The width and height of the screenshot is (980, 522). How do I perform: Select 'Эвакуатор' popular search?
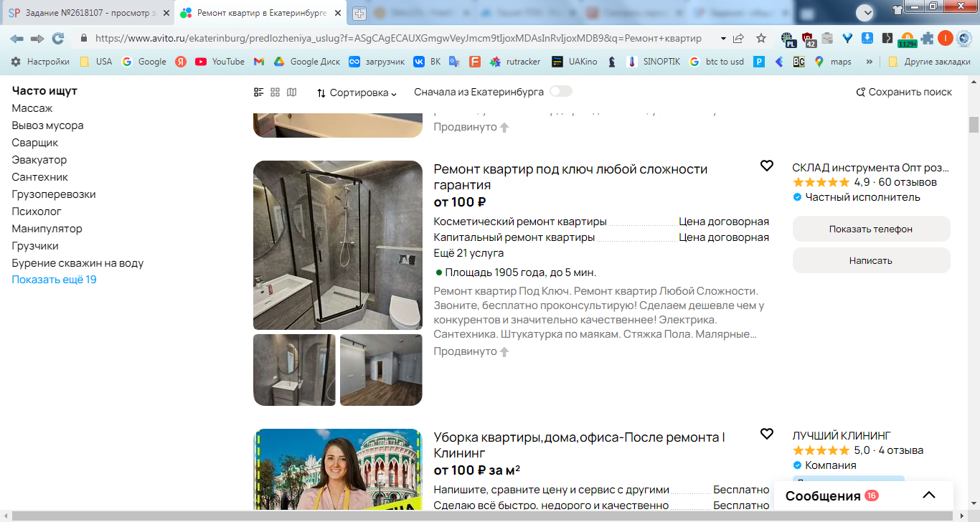tap(39, 160)
